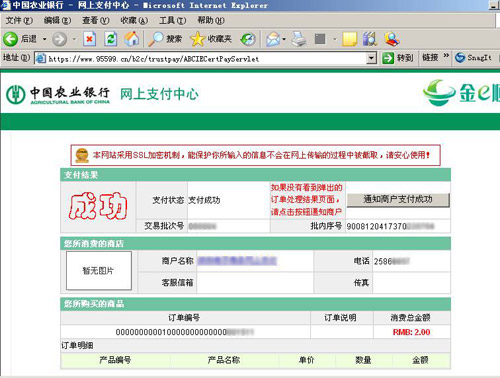Open the 编辑(E) menu

coord(57,21)
